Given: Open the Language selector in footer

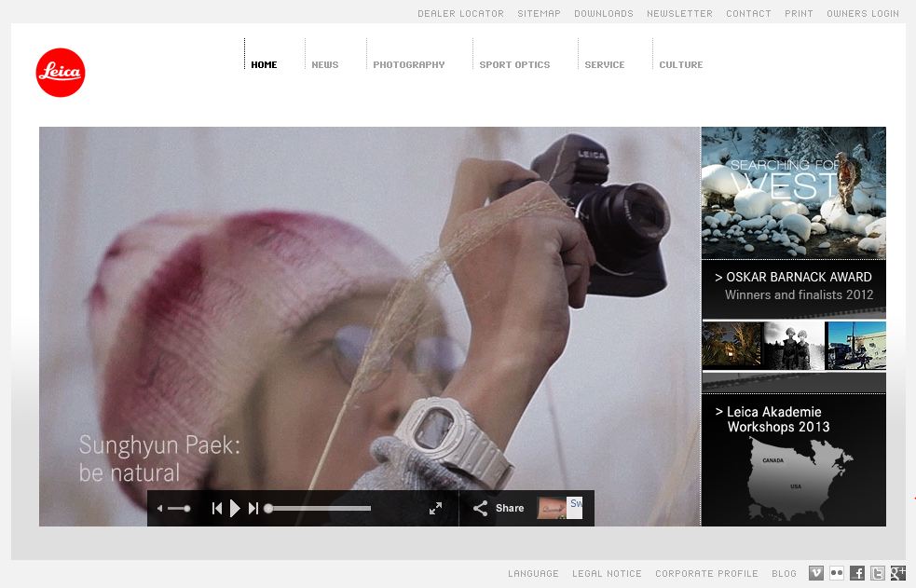Looking at the screenshot, I should tap(533, 574).
